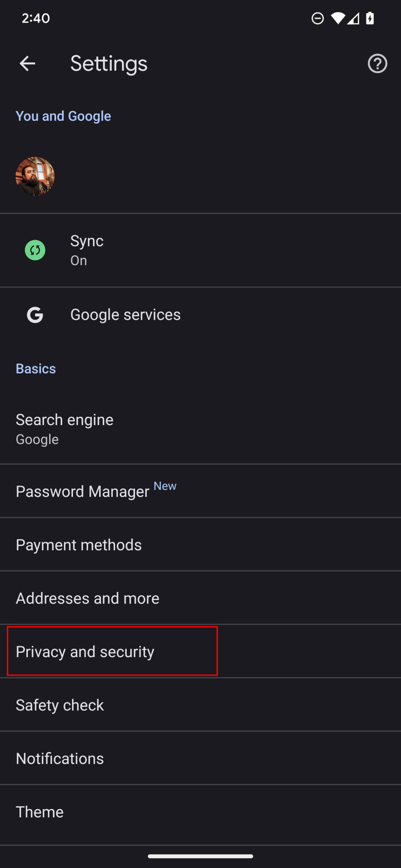Tap the green Sync icon
The width and height of the screenshot is (401, 868).
tap(35, 250)
